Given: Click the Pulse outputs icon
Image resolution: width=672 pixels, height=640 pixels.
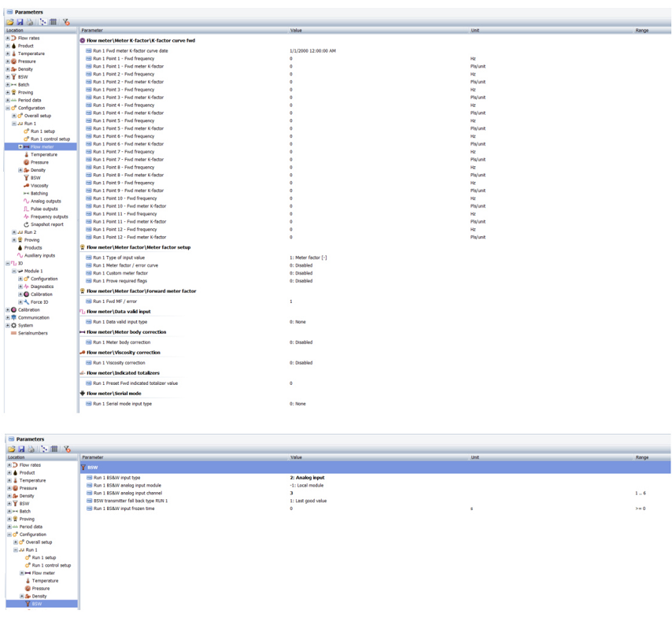Looking at the screenshot, I should pos(26,209).
